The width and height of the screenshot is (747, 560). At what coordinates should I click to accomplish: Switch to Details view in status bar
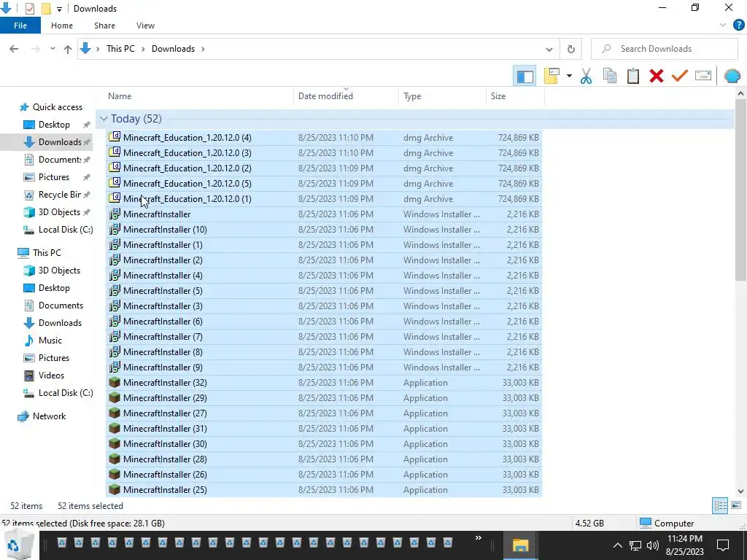(719, 506)
